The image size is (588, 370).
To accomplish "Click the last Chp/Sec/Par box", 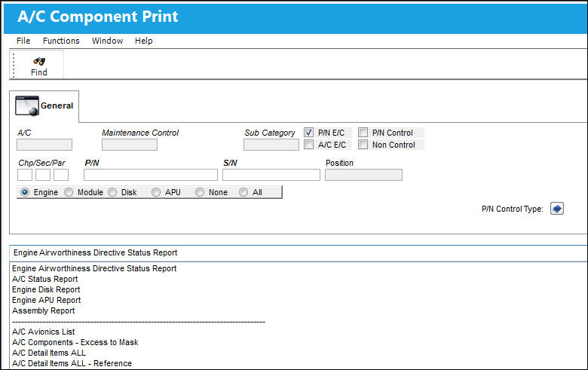I will tap(61, 175).
